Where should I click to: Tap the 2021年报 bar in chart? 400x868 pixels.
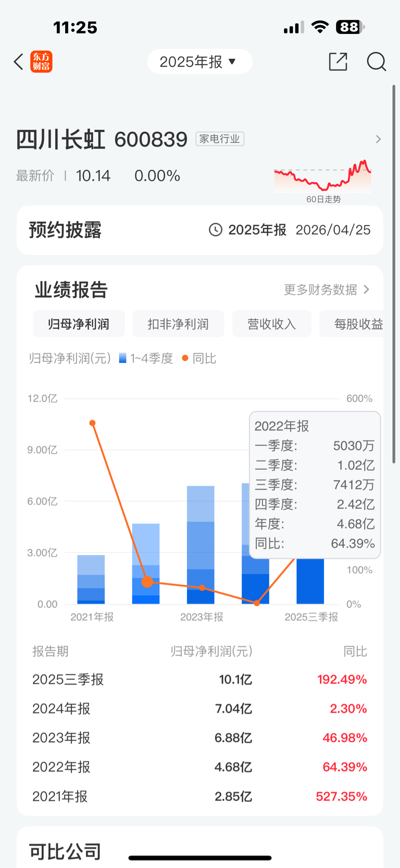point(91,579)
